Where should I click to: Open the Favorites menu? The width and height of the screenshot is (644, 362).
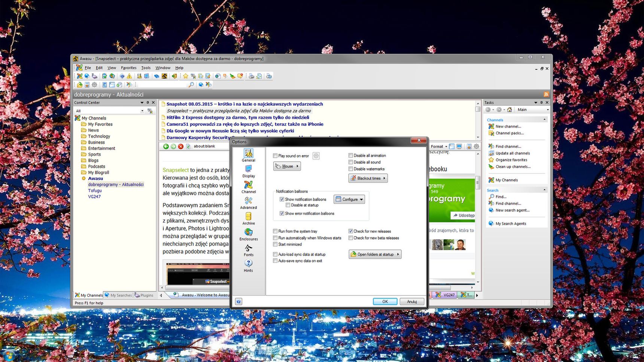pos(128,68)
